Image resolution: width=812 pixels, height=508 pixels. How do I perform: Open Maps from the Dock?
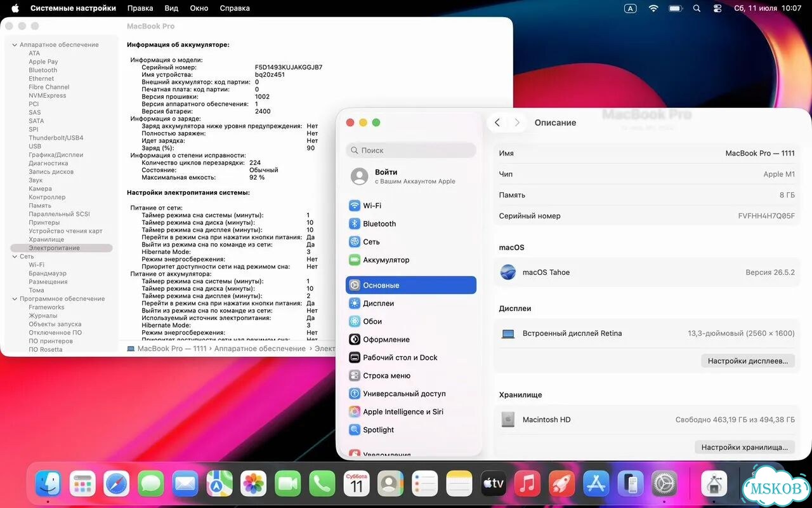point(219,484)
